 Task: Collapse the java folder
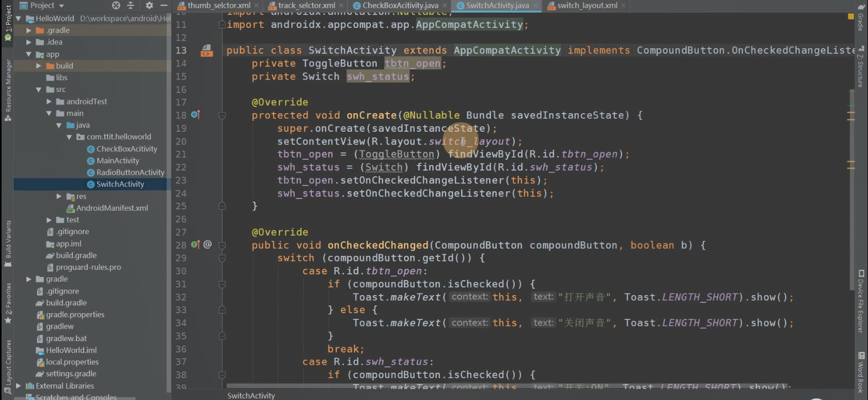(x=59, y=125)
